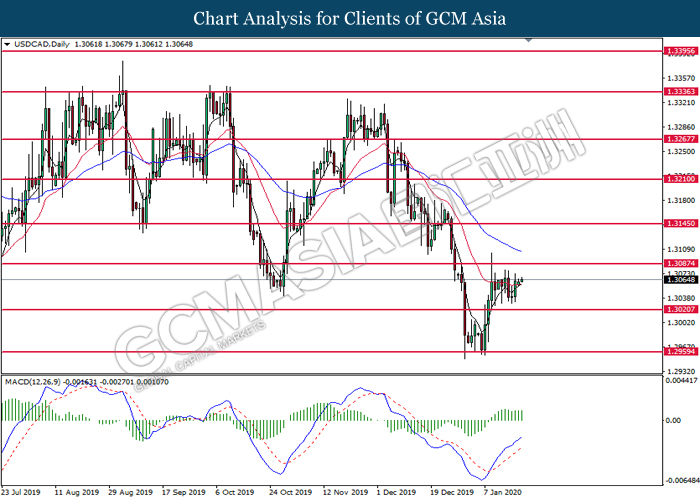The height and width of the screenshot is (500, 700).
Task: Select the USDCAD,Daily symbol label
Action: pyautogui.click(x=42, y=44)
